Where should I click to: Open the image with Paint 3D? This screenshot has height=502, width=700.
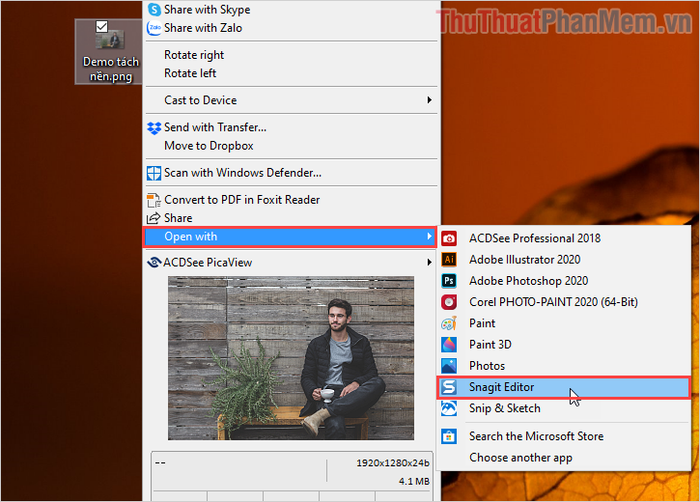coord(564,345)
